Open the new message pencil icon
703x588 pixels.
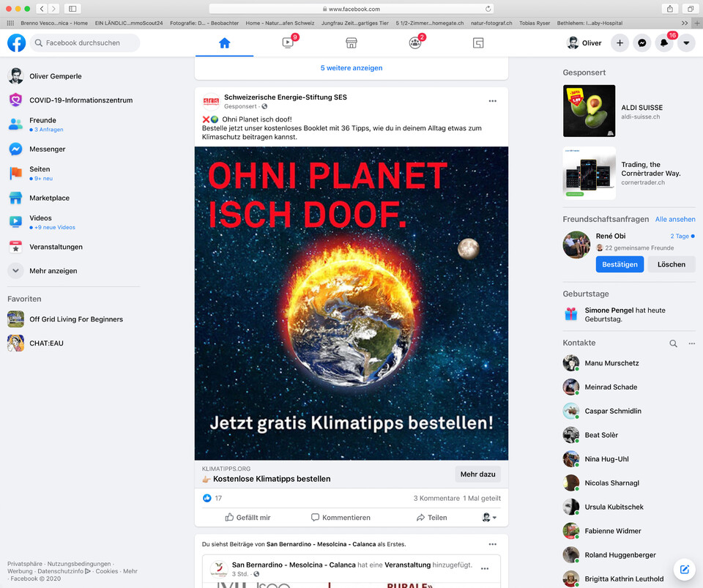point(684,569)
